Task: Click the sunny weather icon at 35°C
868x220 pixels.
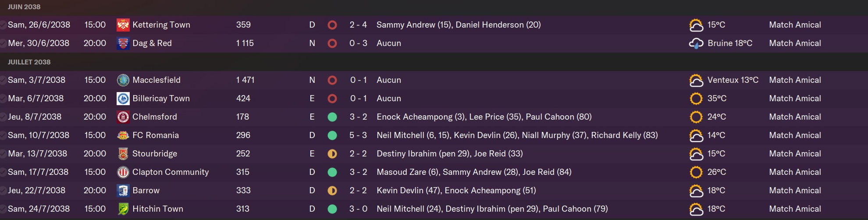Action: click(x=696, y=99)
